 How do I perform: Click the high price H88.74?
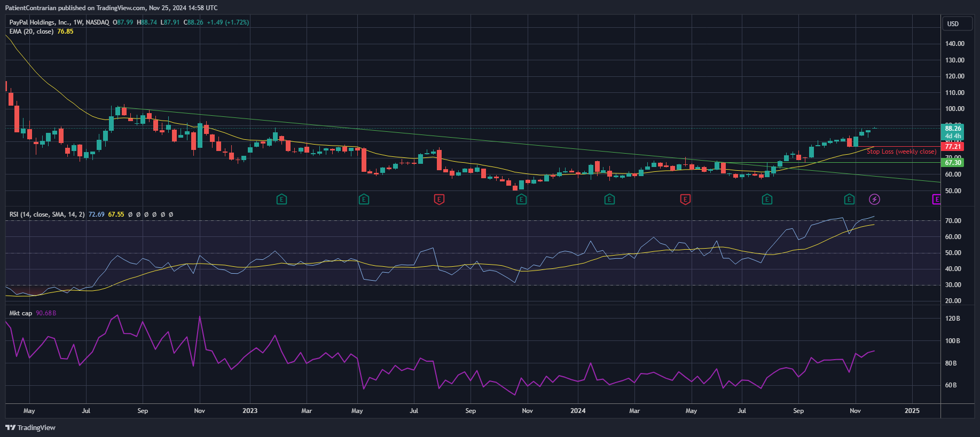[147, 22]
